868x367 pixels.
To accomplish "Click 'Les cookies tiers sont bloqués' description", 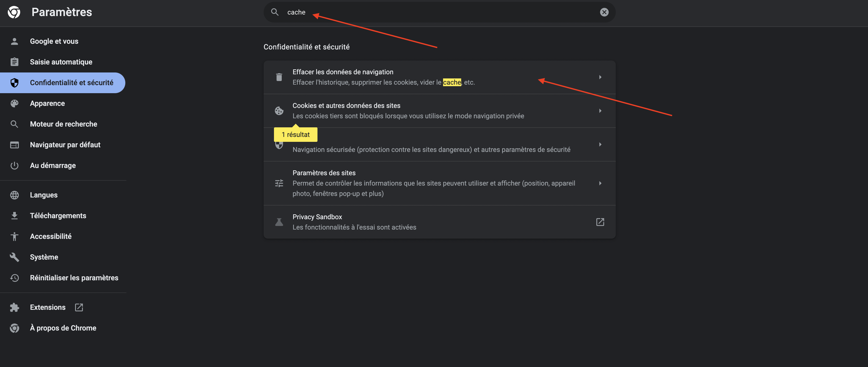I will tap(408, 116).
